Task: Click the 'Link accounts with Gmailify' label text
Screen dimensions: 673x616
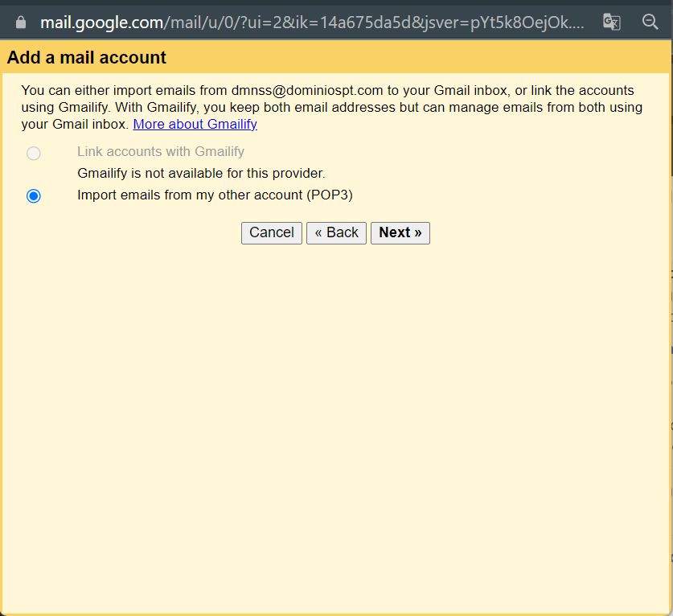Action: [x=161, y=151]
